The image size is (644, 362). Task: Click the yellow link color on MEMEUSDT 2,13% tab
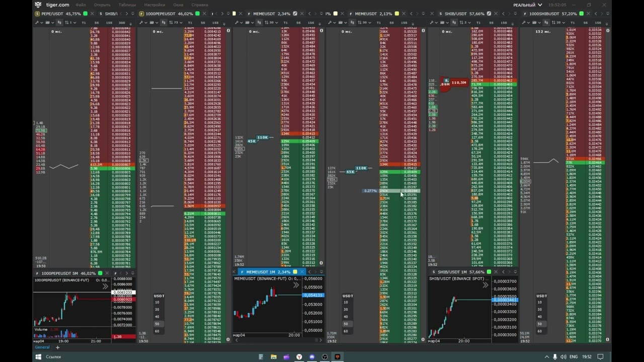[x=397, y=14]
